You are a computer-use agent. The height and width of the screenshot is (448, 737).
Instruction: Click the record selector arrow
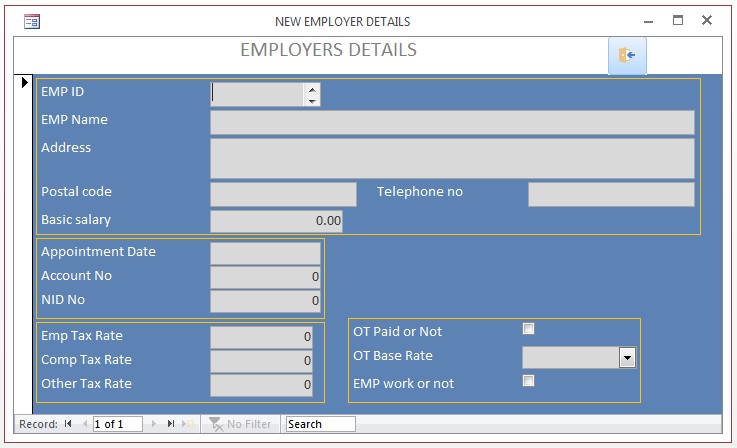point(24,82)
